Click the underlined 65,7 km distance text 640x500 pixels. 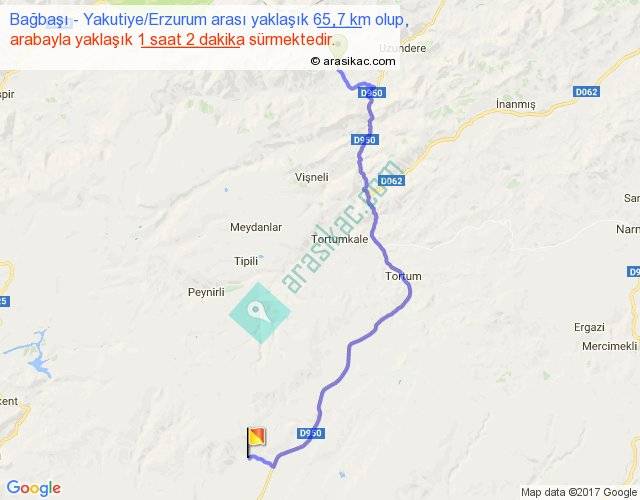[x=339, y=20]
